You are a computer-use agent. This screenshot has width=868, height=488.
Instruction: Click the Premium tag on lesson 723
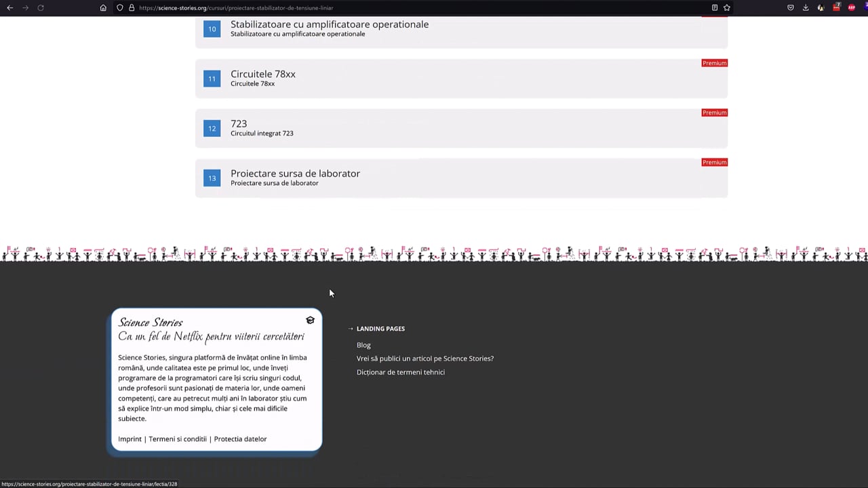(714, 113)
